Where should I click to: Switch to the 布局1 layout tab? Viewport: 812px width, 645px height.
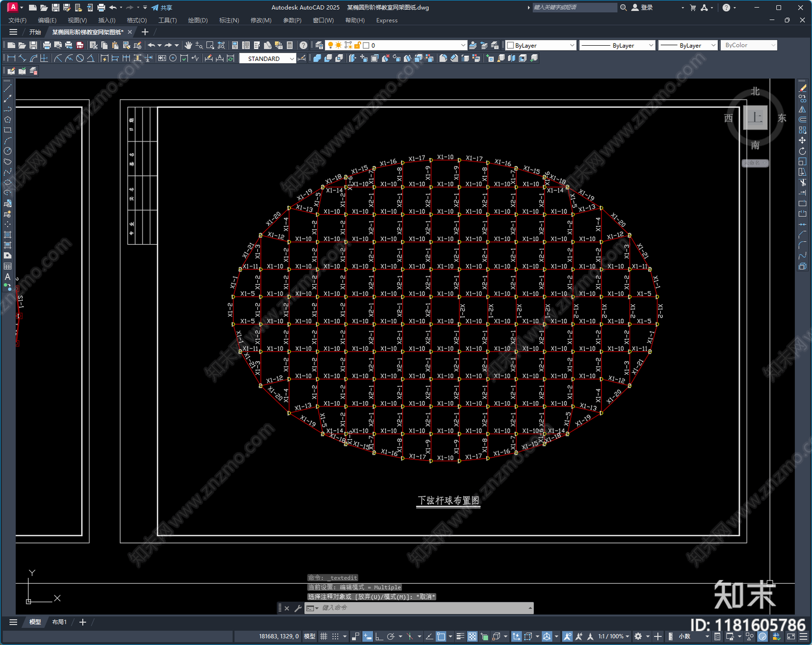[x=59, y=622]
